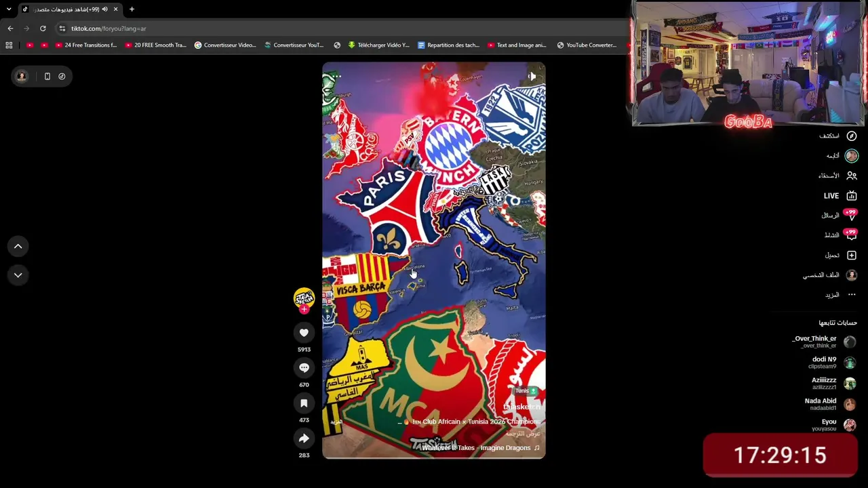Viewport: 868px width, 488px height.
Task: Go back in the browser
Action: [x=10, y=28]
